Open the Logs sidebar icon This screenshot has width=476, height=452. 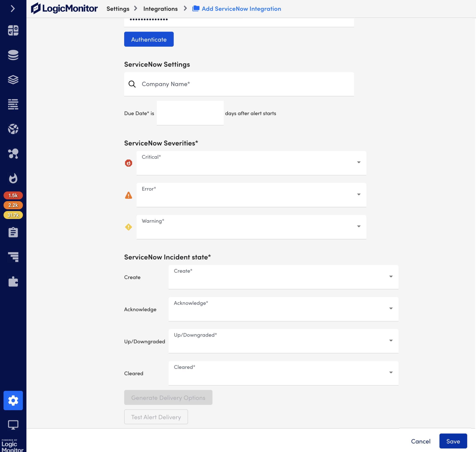point(13,80)
